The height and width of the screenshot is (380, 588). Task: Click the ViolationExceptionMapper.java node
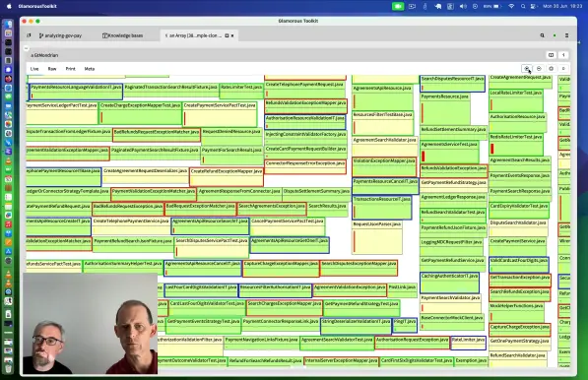tap(384, 166)
